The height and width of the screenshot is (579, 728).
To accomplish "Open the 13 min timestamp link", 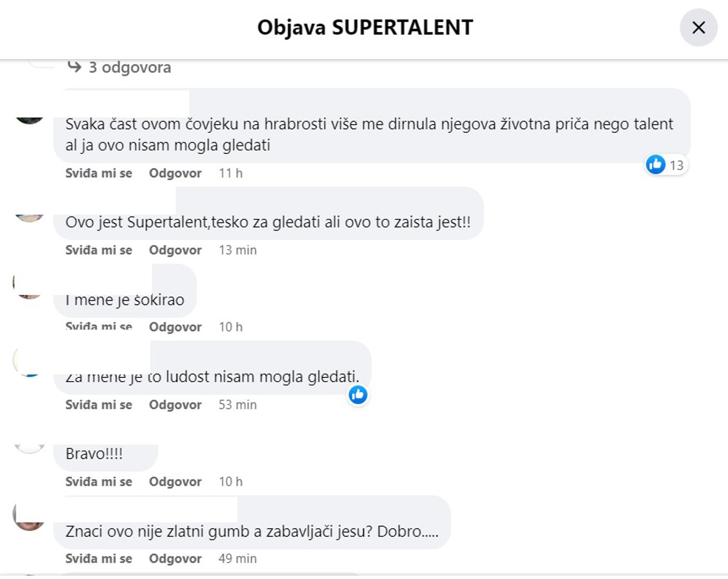I will tap(237, 250).
